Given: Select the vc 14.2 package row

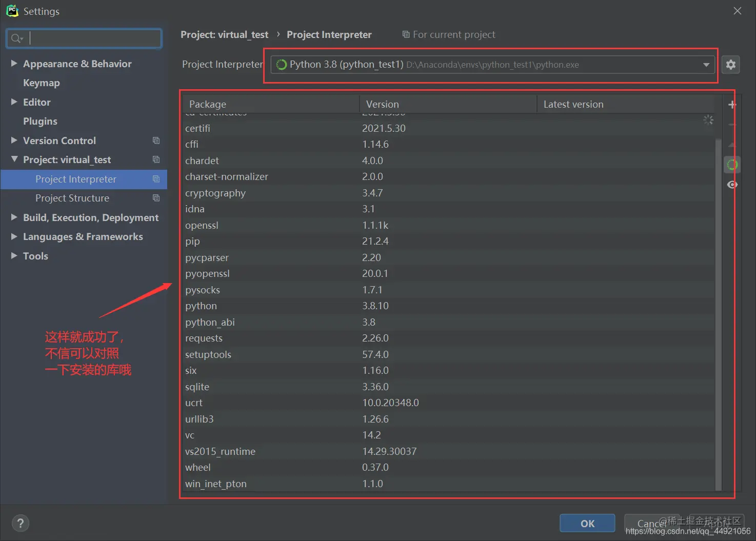Looking at the screenshot, I should (449, 435).
